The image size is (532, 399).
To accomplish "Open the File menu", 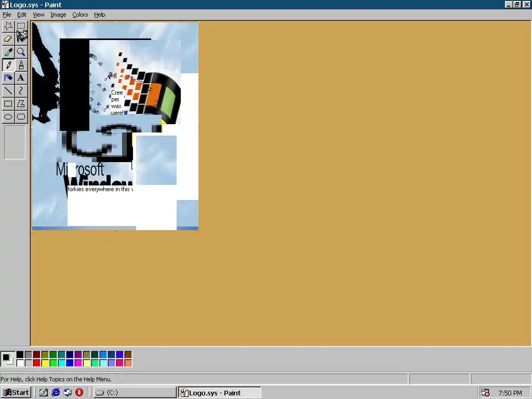I will click(7, 15).
